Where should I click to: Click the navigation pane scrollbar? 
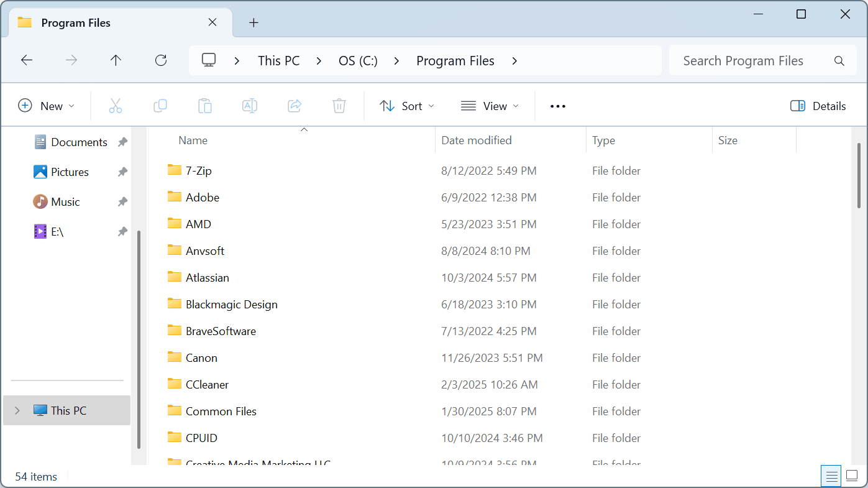(x=139, y=339)
